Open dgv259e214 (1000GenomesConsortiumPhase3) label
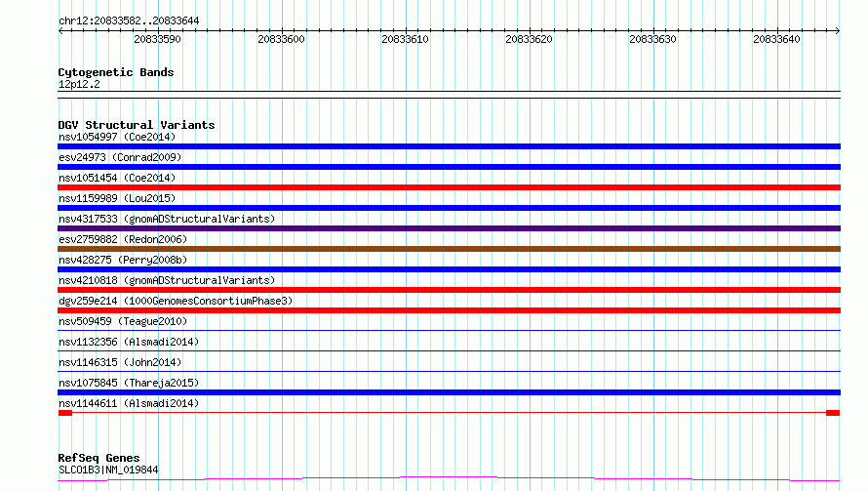The width and height of the screenshot is (868, 491). point(176,301)
